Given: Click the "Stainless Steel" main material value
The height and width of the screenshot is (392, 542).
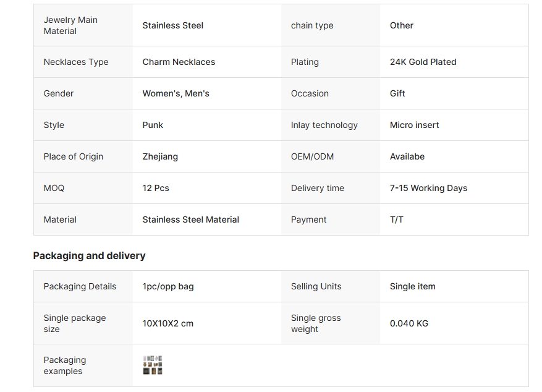Looking at the screenshot, I should [172, 25].
